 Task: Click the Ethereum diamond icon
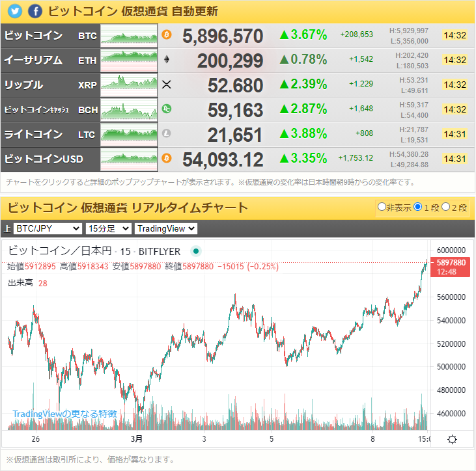167,59
